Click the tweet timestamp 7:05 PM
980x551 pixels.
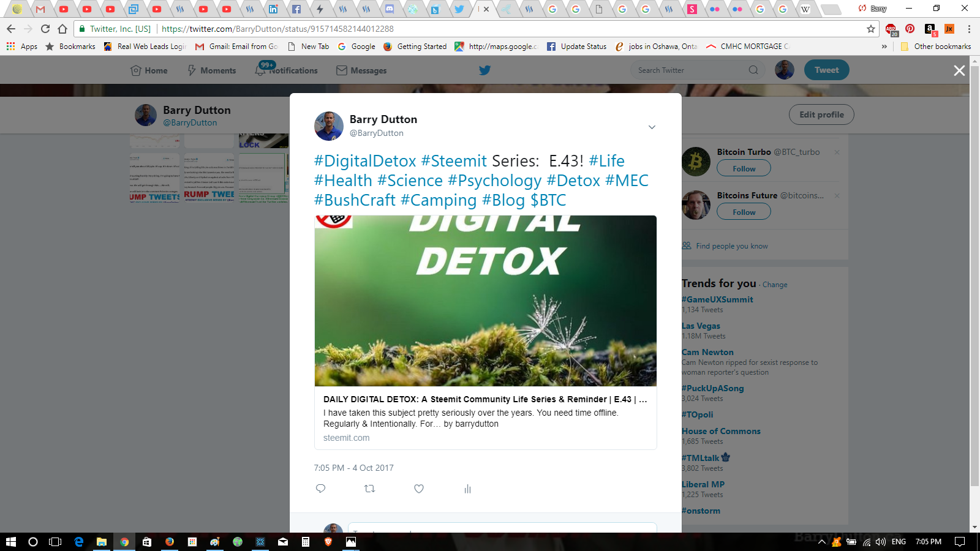pyautogui.click(x=353, y=468)
